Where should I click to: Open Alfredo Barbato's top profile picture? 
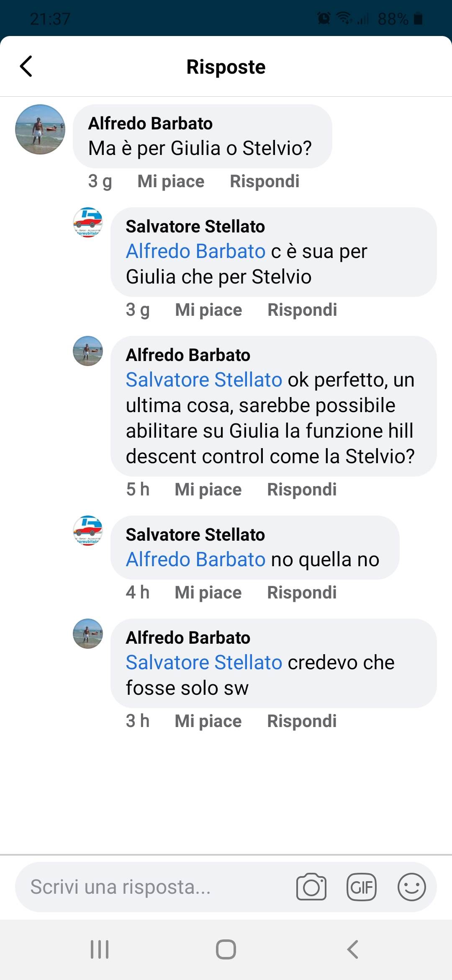[x=40, y=129]
